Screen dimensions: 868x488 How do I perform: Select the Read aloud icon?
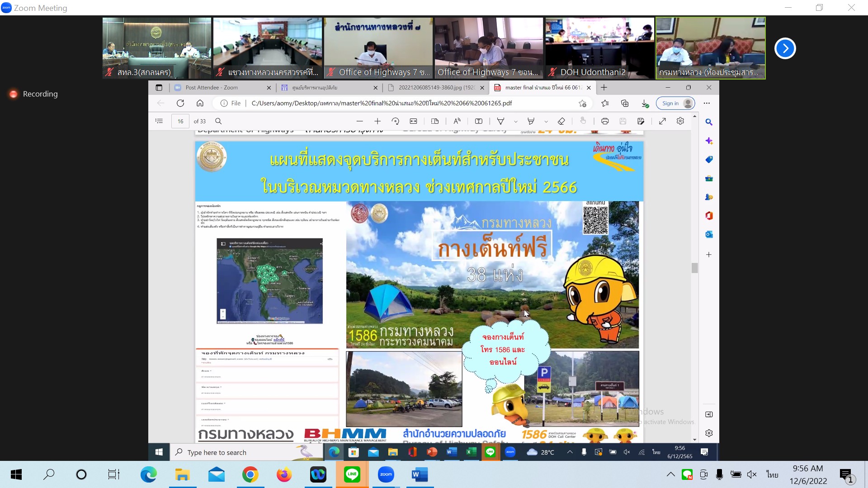point(457,121)
